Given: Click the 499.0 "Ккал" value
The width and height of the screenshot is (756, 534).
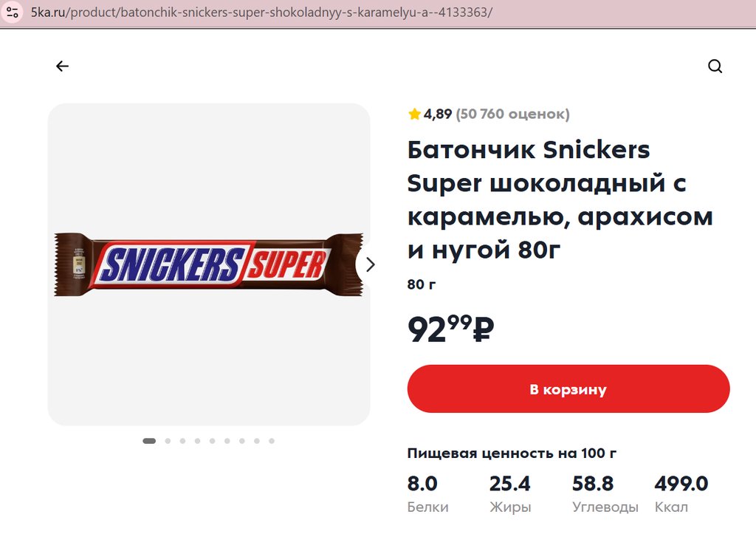Looking at the screenshot, I should 681,485.
